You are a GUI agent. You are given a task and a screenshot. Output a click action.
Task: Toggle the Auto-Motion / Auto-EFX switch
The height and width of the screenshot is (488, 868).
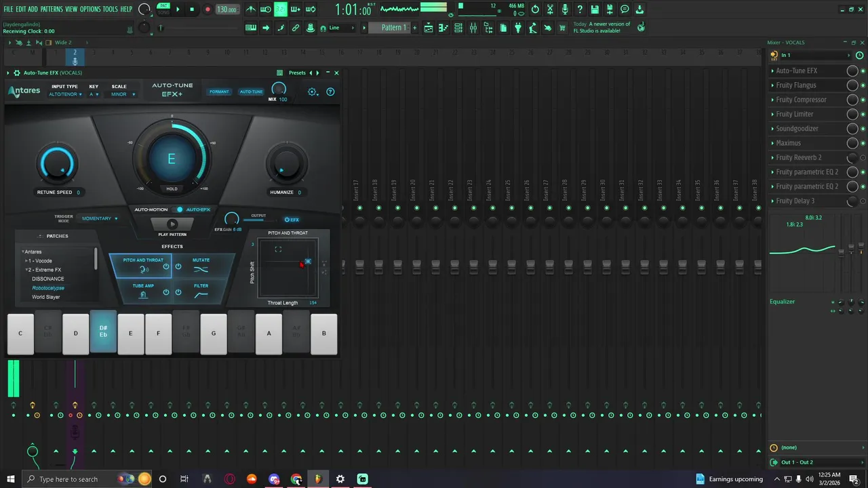[x=180, y=209]
